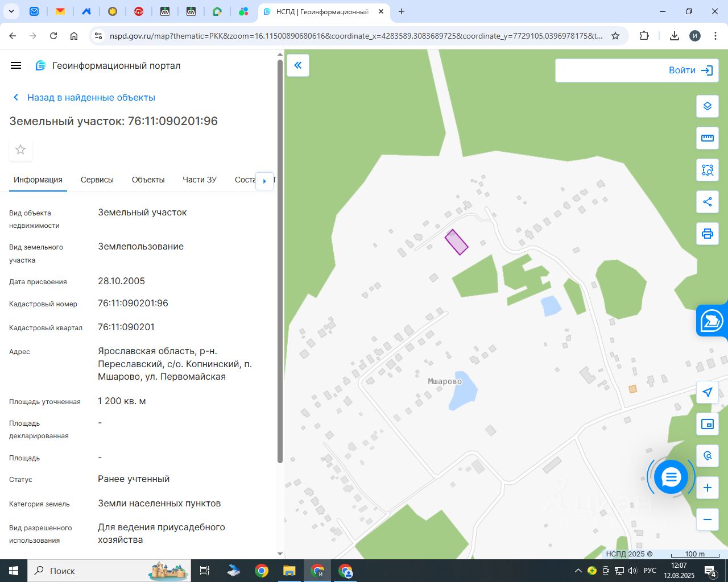Open the map layers panel
This screenshot has width=728, height=582.
pos(707,106)
